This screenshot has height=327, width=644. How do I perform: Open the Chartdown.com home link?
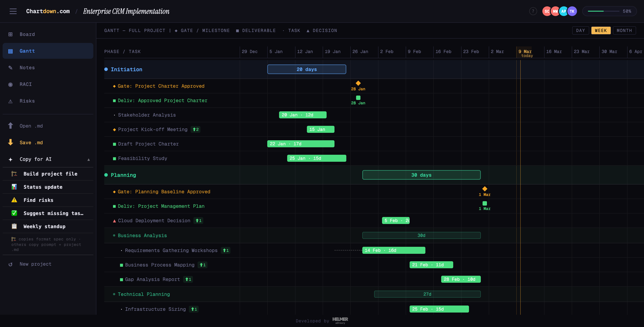click(x=48, y=11)
